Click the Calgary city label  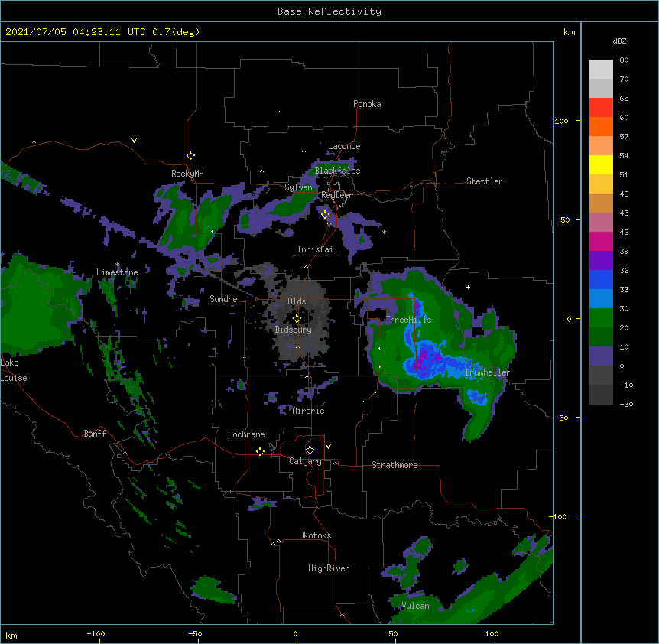305,461
